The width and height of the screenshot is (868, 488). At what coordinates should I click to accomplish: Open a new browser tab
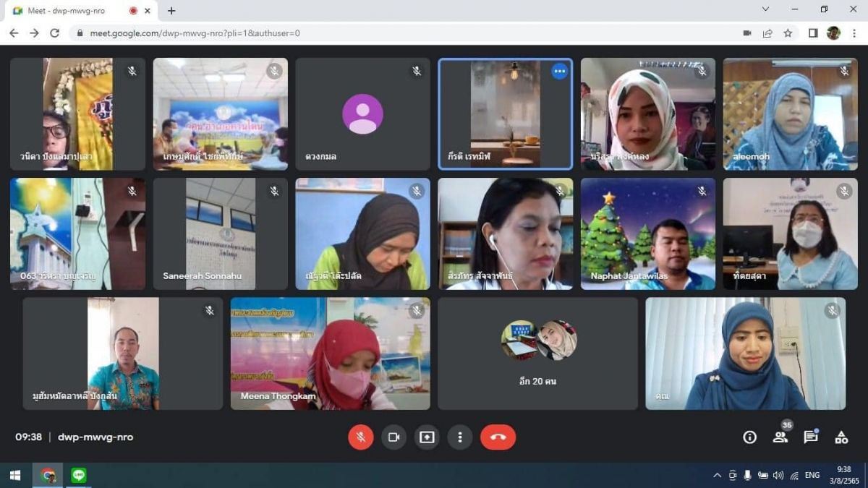click(171, 11)
